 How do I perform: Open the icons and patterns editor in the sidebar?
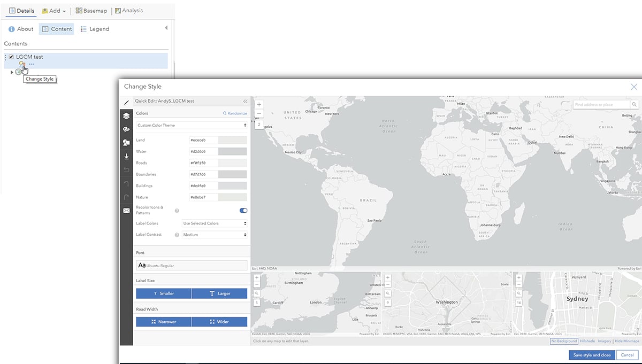126,143
